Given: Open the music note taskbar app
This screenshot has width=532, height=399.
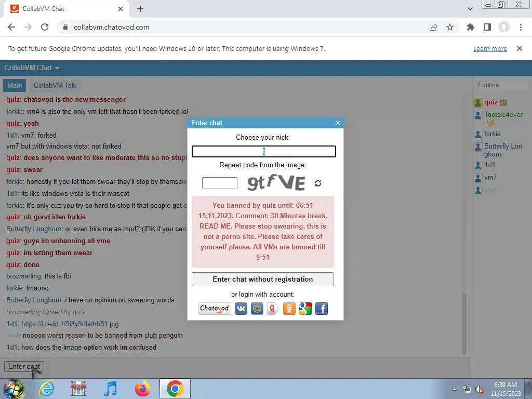Looking at the screenshot, I should point(110,389).
